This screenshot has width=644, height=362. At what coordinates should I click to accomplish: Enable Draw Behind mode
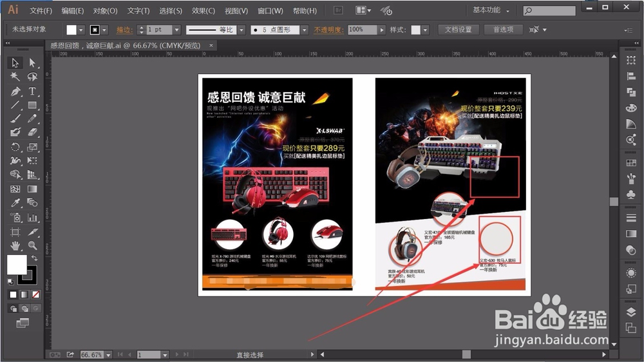pos(24,308)
